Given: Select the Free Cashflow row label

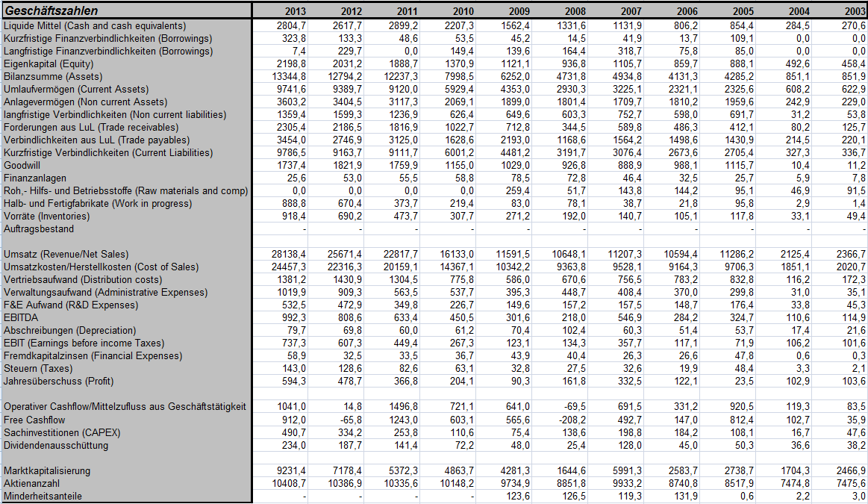Looking at the screenshot, I should (x=34, y=420).
